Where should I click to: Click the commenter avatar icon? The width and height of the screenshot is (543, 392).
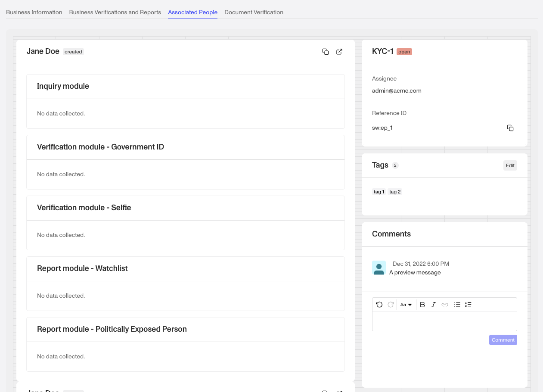(x=379, y=268)
